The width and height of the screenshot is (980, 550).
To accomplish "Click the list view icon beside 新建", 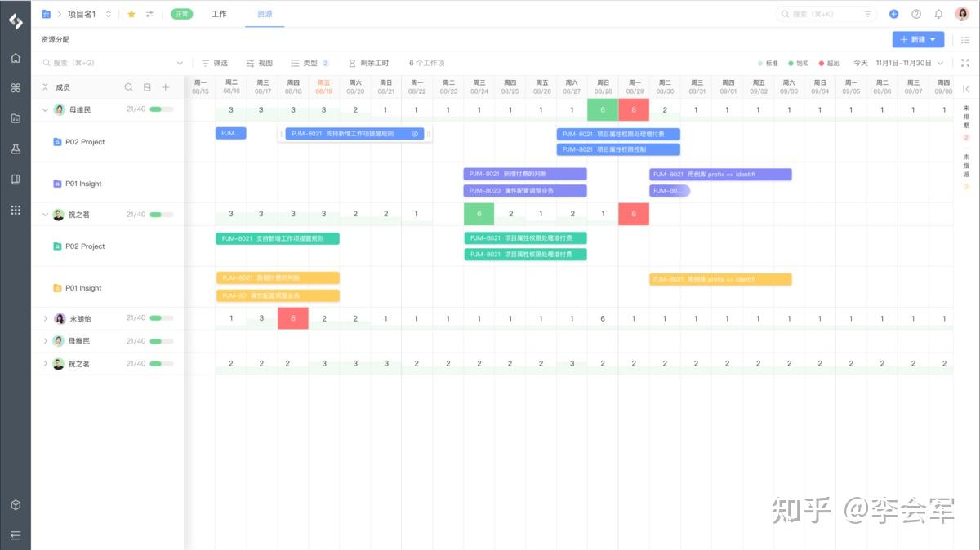I will [x=965, y=39].
